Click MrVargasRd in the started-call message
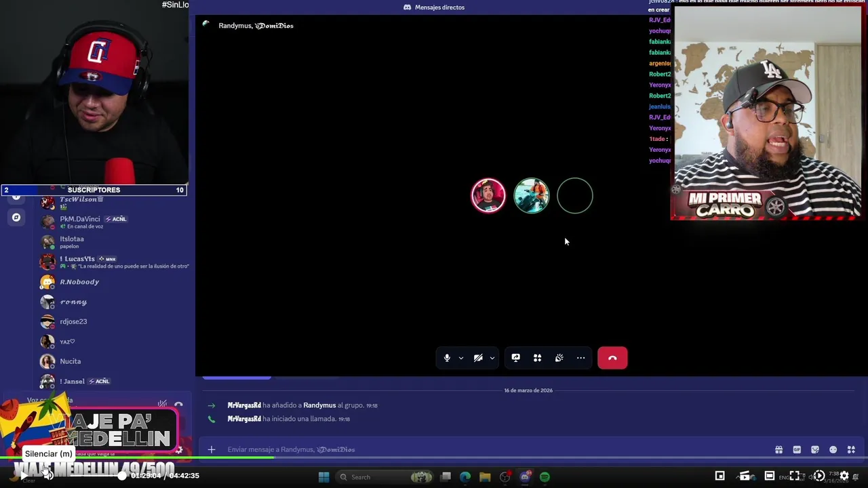This screenshot has width=868, height=488. click(244, 419)
